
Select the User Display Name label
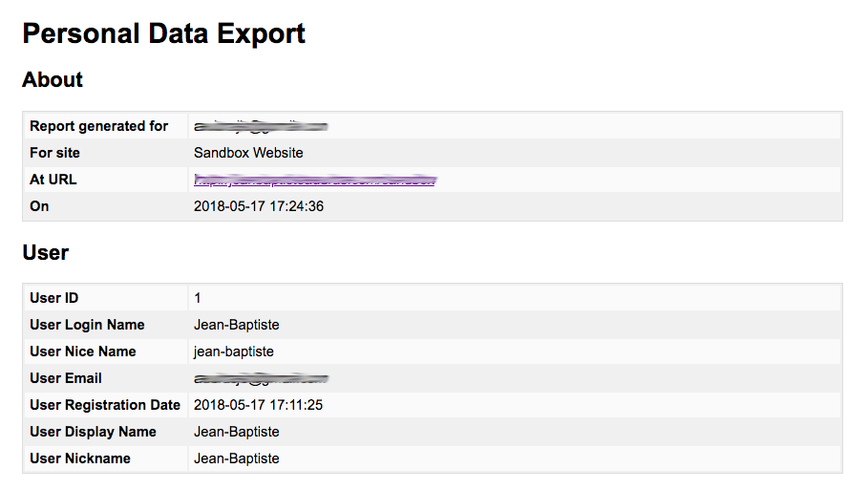(x=93, y=432)
